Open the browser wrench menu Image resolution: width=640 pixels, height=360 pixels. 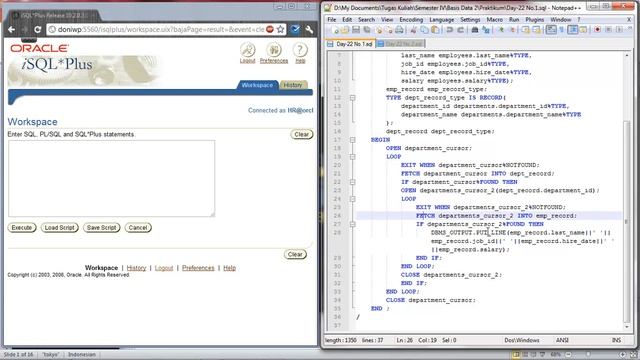(309, 29)
